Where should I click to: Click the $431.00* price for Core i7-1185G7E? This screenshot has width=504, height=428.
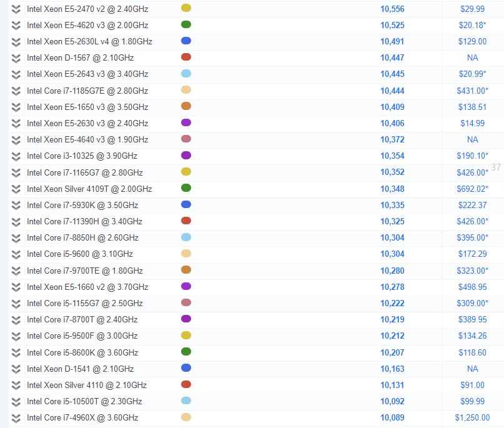pos(473,91)
